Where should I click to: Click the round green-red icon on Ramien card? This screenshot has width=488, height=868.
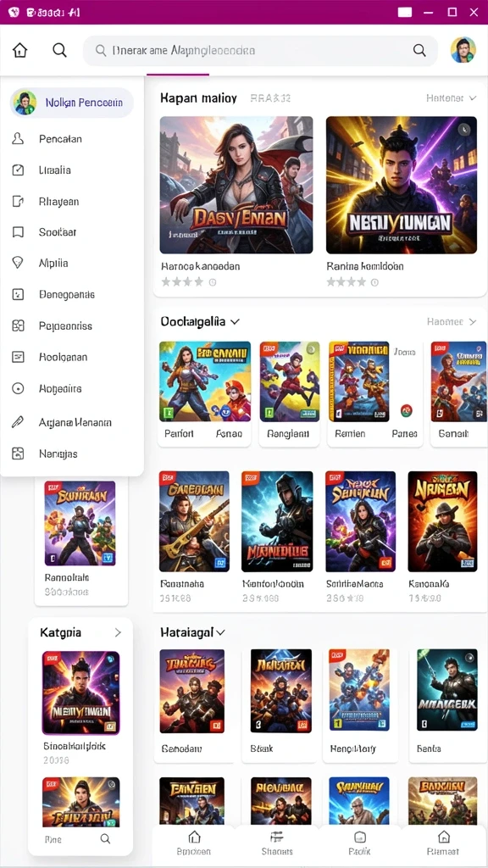tap(406, 410)
